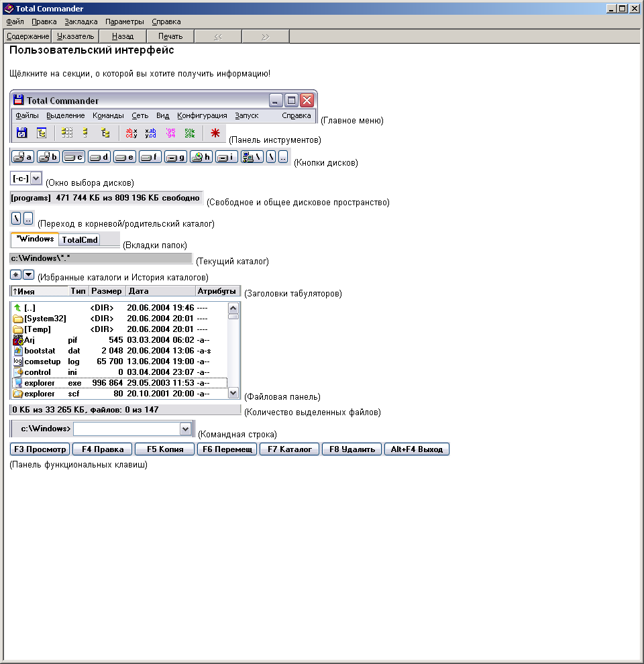
Task: Switch to the 'TotalCmd' folder tab
Action: (x=80, y=240)
